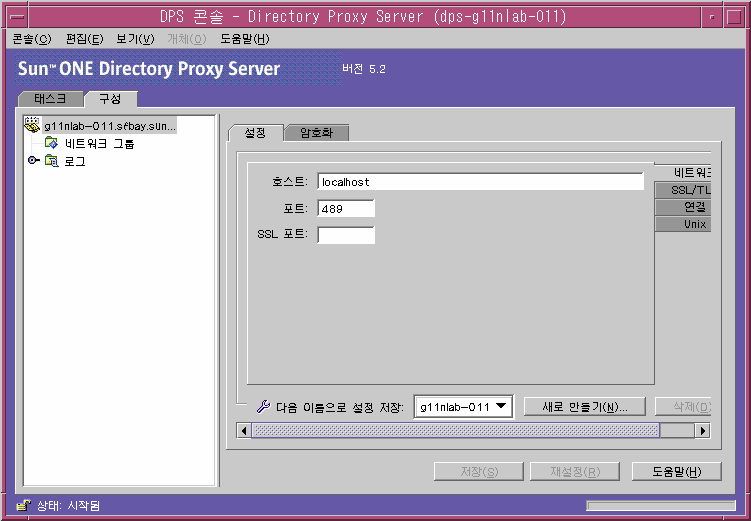
Task: Click the 상태: 시작됨 status text
Action: [68, 505]
